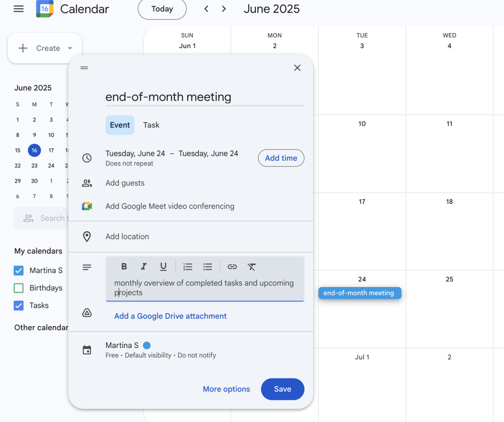
Task: Select June 9 in mini calendar
Action: pos(34,135)
